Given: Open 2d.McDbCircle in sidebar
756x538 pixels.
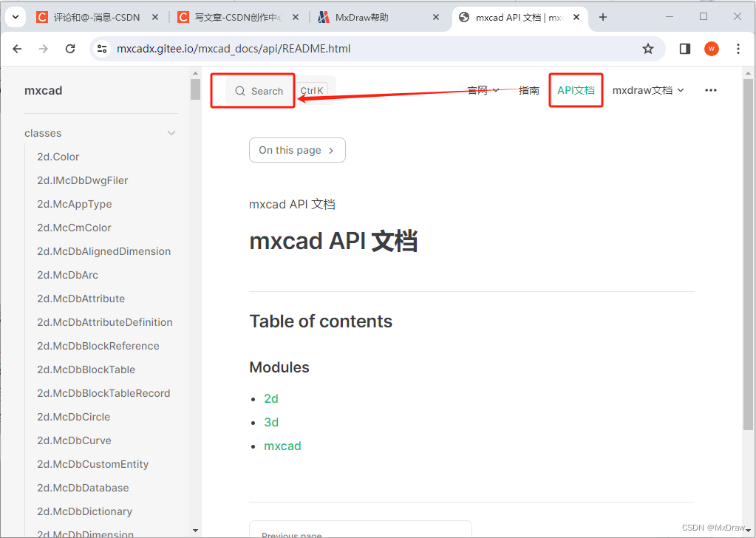Looking at the screenshot, I should coord(73,417).
